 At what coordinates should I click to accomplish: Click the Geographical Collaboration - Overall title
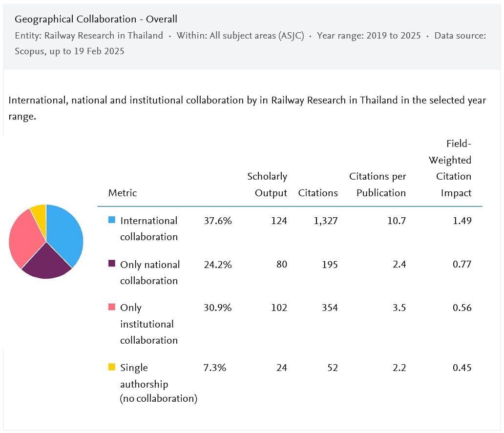[96, 19]
